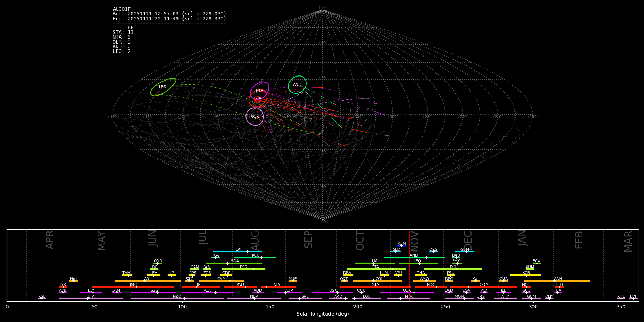Select the AAN shower label in timeline
The width and height of the screenshot is (644, 322).
pos(558,279)
